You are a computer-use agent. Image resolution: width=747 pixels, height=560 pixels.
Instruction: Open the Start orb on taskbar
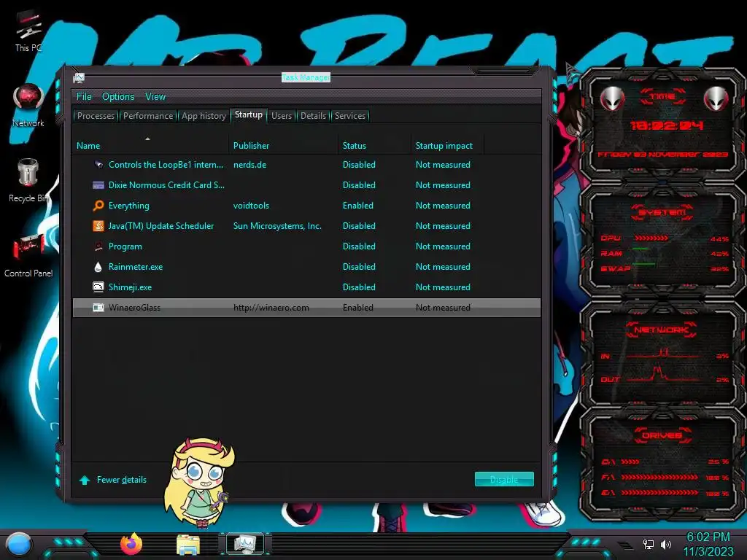pyautogui.click(x=18, y=545)
